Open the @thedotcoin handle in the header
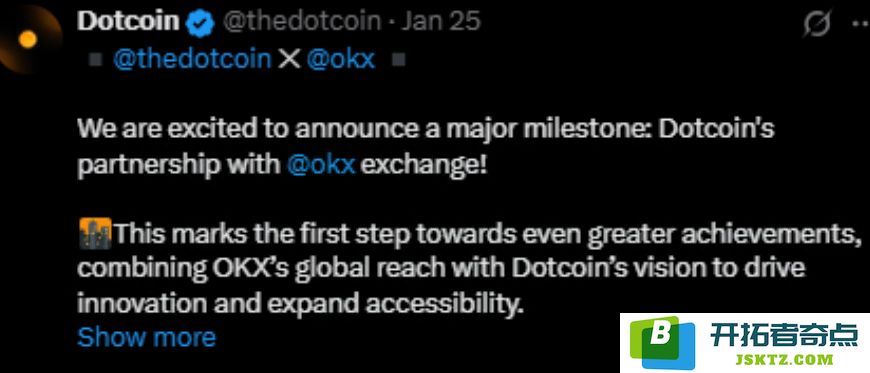 [x=302, y=22]
